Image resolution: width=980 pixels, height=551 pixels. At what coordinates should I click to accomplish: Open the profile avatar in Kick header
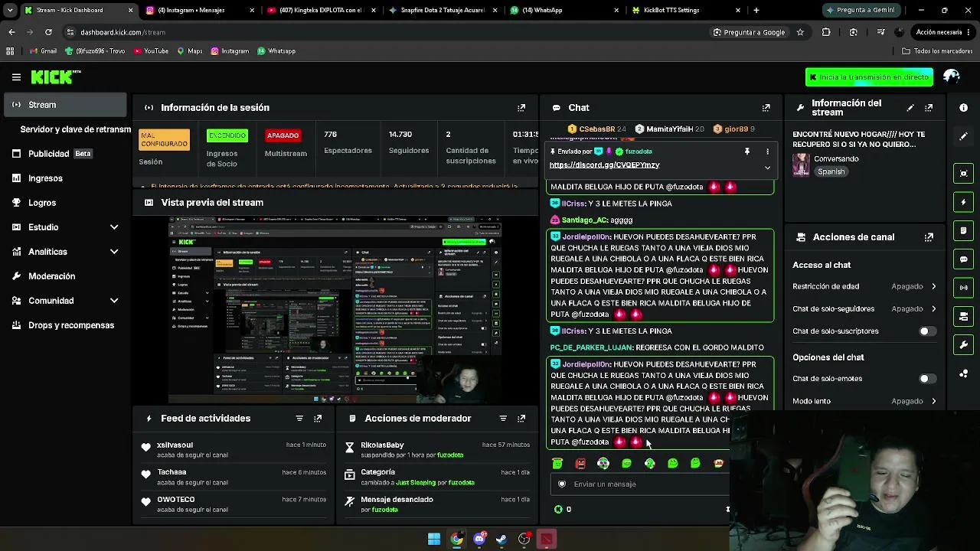click(x=952, y=77)
